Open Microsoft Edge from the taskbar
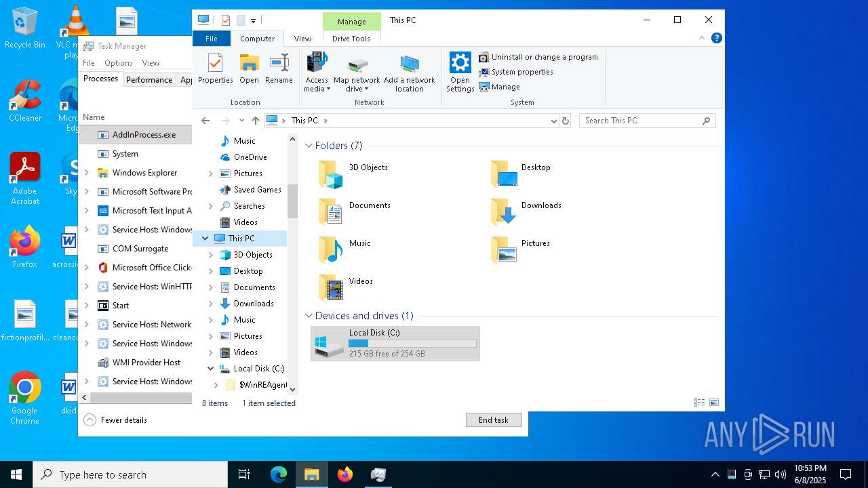Viewport: 868px width, 488px height. click(x=279, y=474)
